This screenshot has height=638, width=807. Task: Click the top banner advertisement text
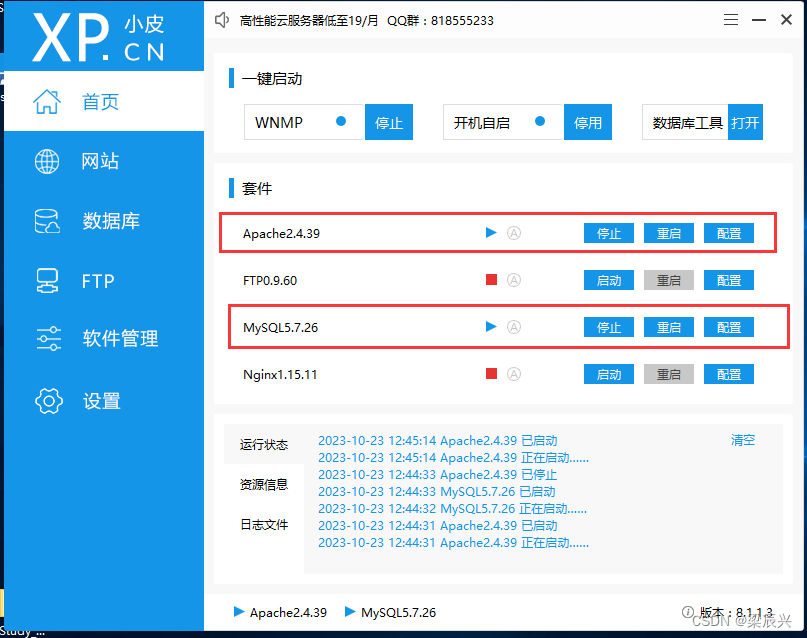pyautogui.click(x=366, y=21)
